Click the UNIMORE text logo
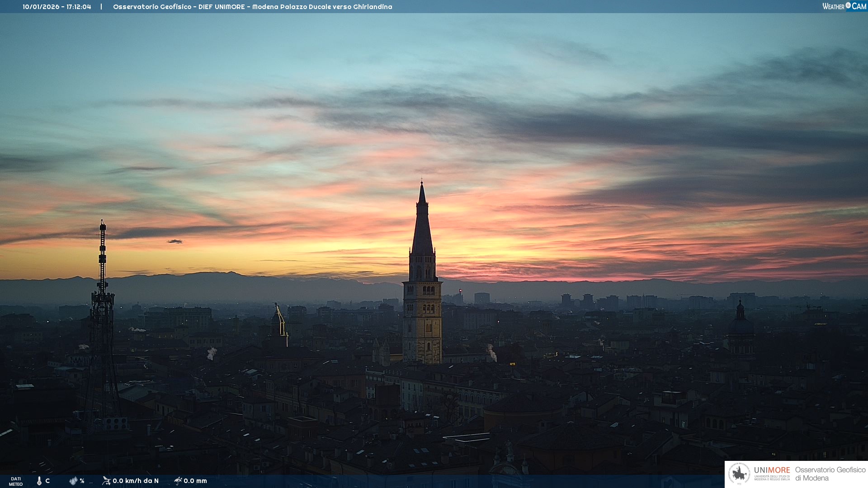The image size is (868, 488). tap(772, 470)
